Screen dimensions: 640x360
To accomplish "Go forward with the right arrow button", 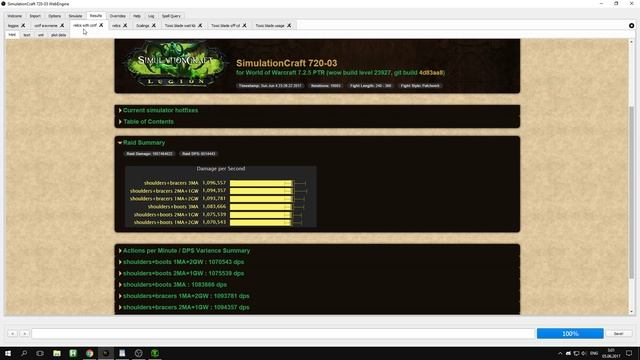I will [24, 333].
